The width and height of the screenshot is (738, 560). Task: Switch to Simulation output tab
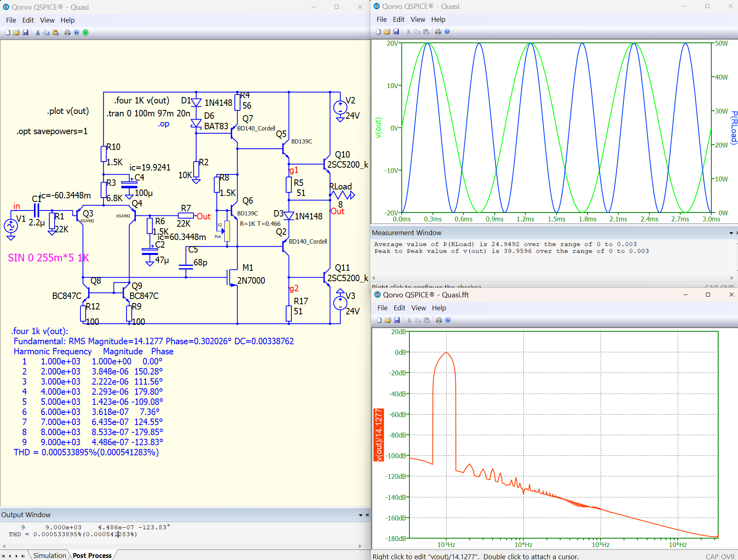coord(49,556)
